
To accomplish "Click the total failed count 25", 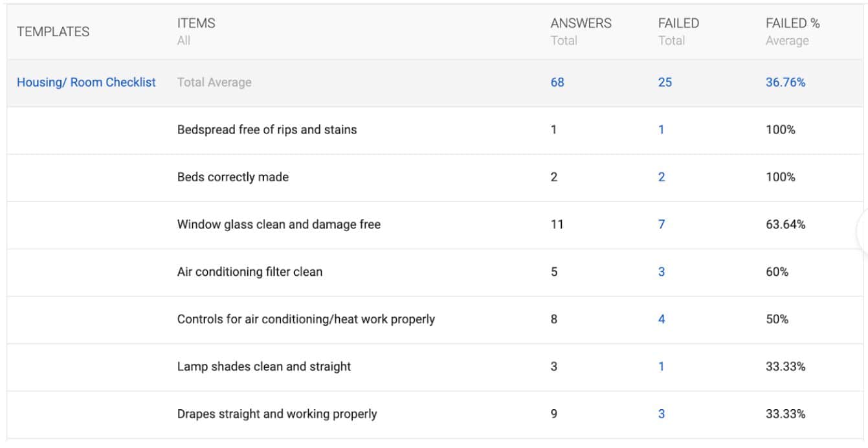I will coord(665,82).
